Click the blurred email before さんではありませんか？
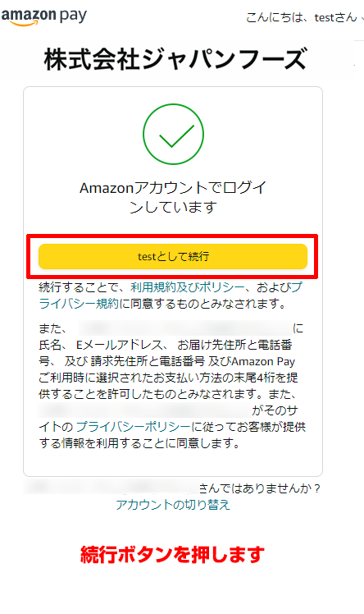 tap(111, 487)
